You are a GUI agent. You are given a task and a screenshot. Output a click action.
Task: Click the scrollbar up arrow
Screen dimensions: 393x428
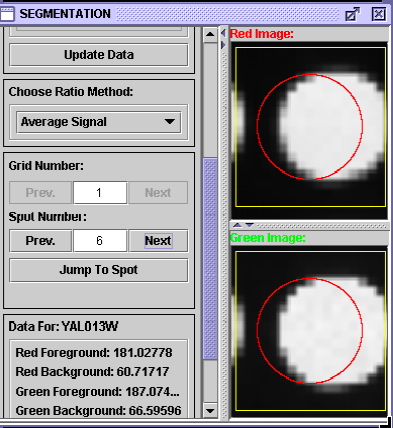click(x=210, y=34)
